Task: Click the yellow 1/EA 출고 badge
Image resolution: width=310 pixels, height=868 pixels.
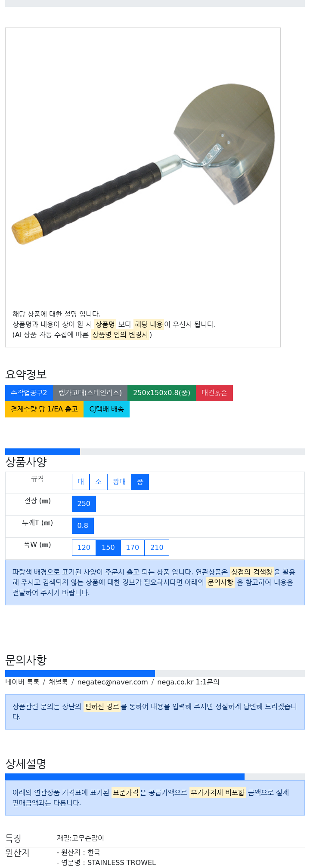Action: [44, 409]
